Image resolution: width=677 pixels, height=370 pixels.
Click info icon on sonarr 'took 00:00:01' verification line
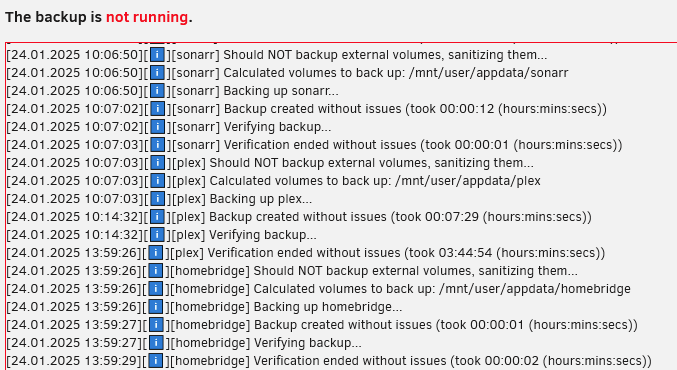[x=158, y=145]
